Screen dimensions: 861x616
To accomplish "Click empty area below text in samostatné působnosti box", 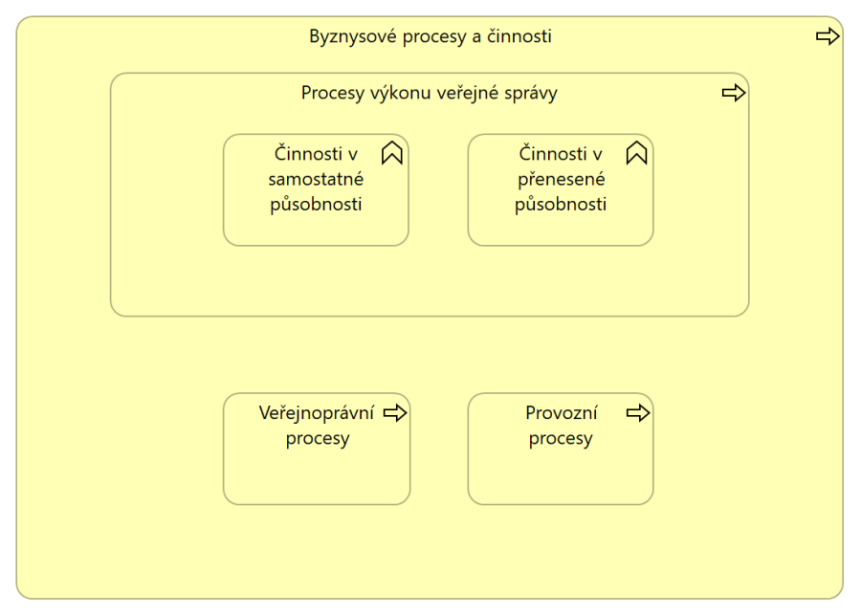I will (x=316, y=231).
